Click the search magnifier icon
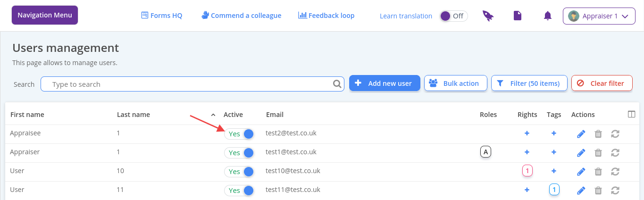The height and width of the screenshot is (200, 644). tap(337, 84)
